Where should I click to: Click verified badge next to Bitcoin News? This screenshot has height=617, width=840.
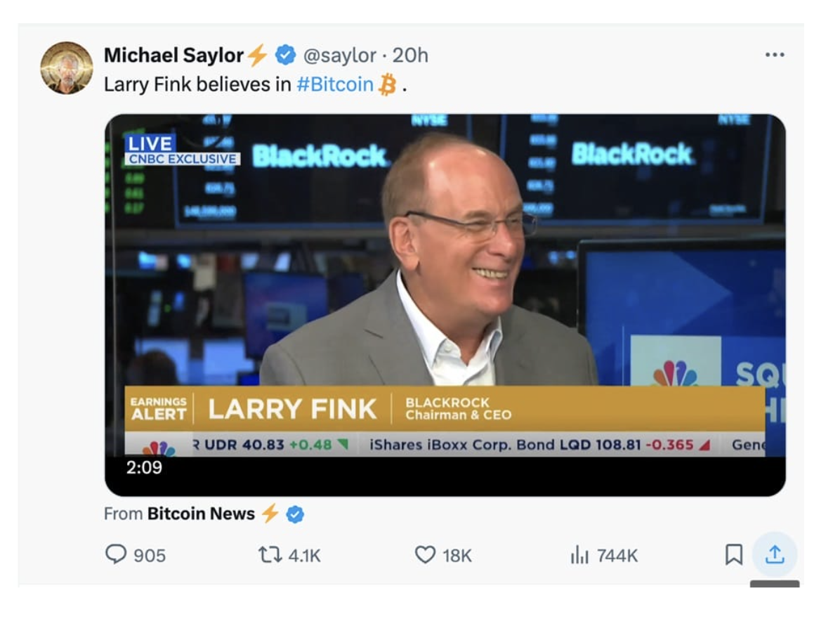[x=295, y=514]
